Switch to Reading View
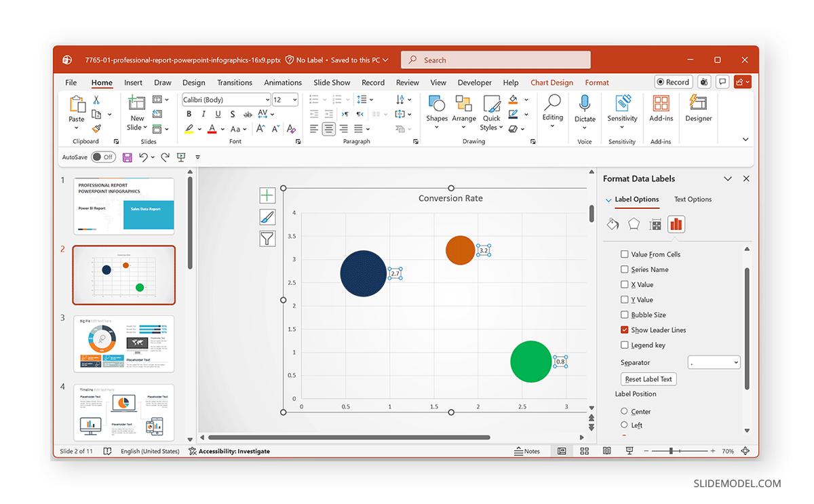The width and height of the screenshot is (814, 504). click(607, 451)
